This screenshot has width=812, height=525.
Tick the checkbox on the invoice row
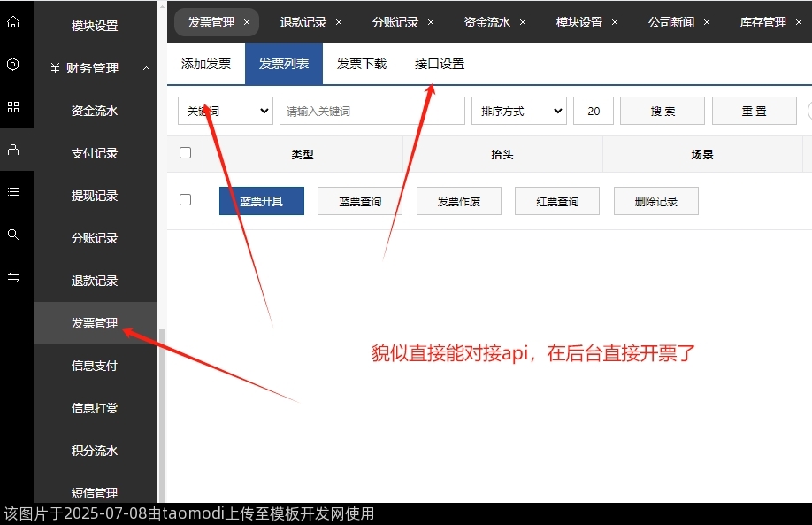tap(185, 199)
